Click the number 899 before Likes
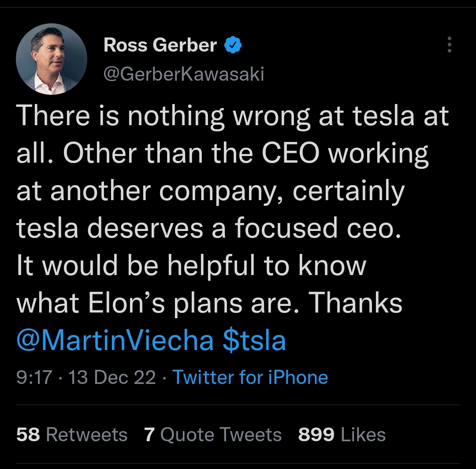Screen dimensions: 476x469 tap(316, 435)
